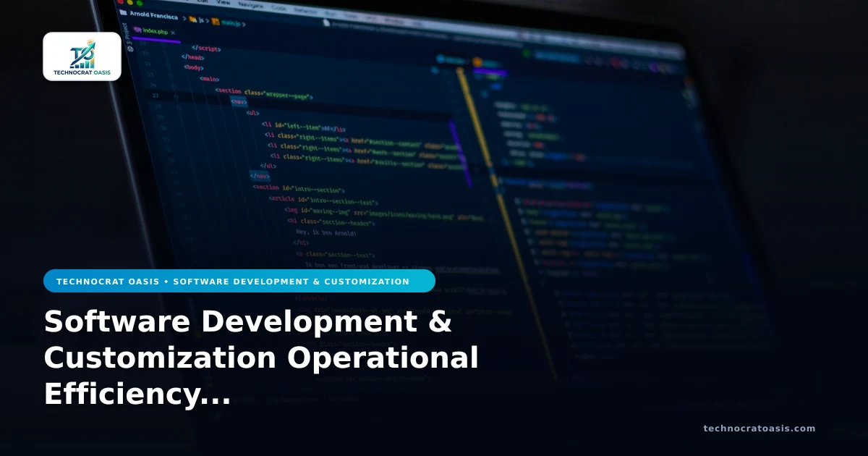Select the highlighted nav tag
The height and width of the screenshot is (456, 868).
tap(239, 102)
